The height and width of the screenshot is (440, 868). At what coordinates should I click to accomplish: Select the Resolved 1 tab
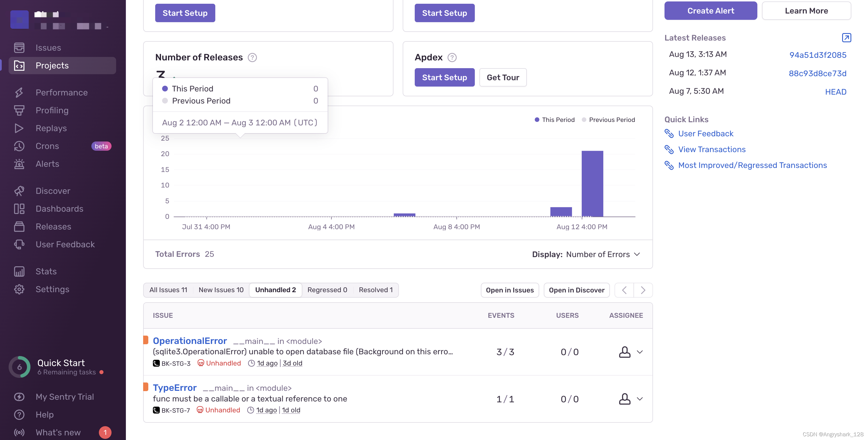point(375,290)
